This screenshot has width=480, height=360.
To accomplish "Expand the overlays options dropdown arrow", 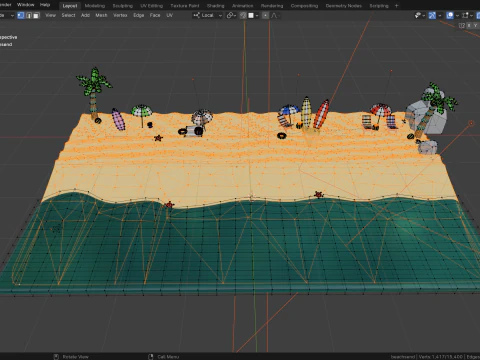I will (457, 15).
